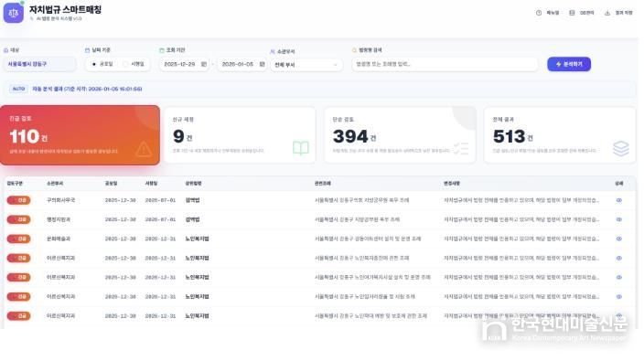Click the start date field 2025-12-29
This screenshot has width=644, height=361.
(184, 64)
